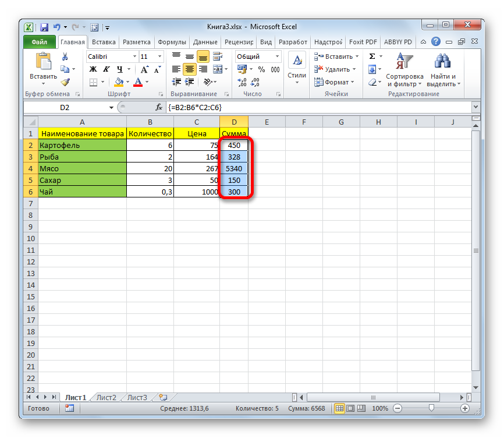Open the Лист2 sheet tab
Screen dimensions: 504x438
pyautogui.click(x=107, y=398)
